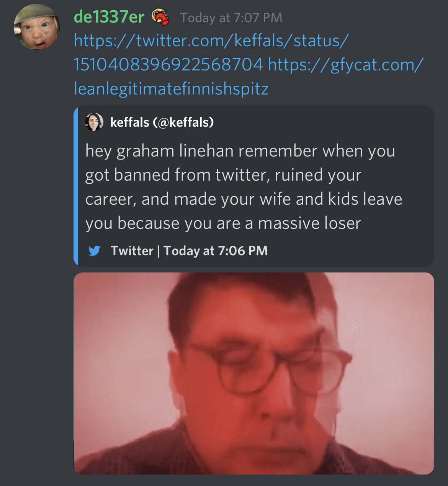Screen dimensions: 448x486
Task: Click the keffals avatar in the embed
Action: click(94, 122)
